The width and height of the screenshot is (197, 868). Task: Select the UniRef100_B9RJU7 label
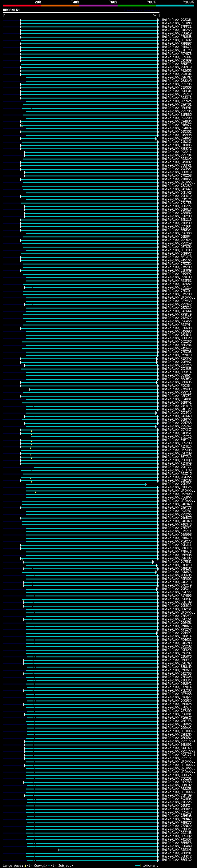point(176,559)
